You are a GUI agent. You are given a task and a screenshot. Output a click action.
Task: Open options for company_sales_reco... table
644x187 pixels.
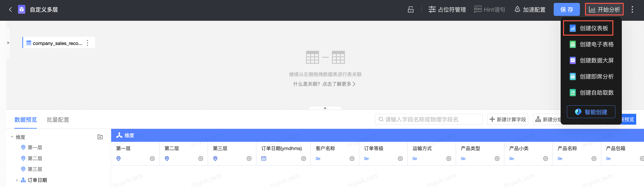click(87, 43)
